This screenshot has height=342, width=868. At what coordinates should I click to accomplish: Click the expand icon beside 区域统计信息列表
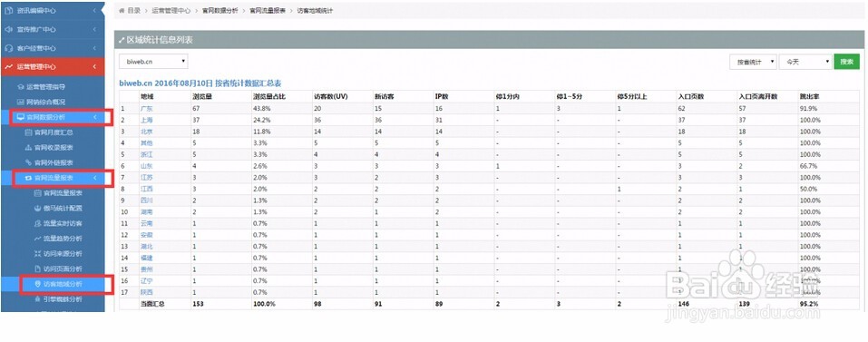click(122, 40)
